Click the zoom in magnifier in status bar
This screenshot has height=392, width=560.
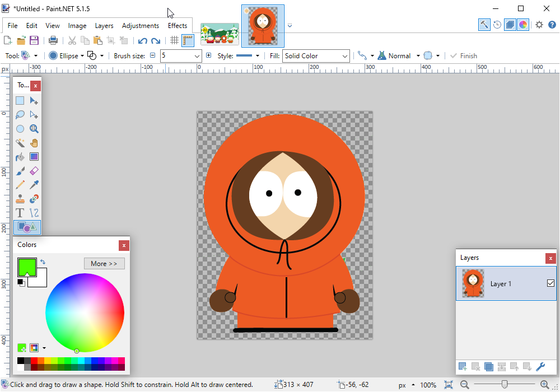click(x=545, y=385)
